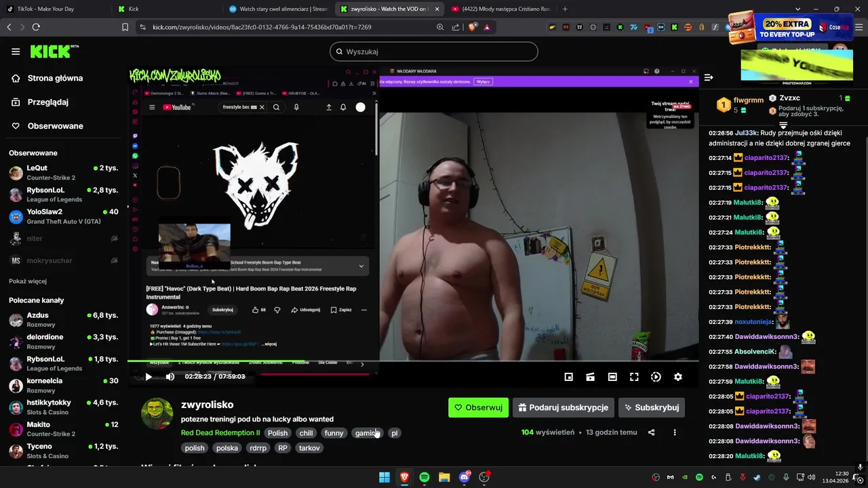Image resolution: width=868 pixels, height=488 pixels.
Task: Open File Explorer from the taskbar
Action: pyautogui.click(x=444, y=477)
